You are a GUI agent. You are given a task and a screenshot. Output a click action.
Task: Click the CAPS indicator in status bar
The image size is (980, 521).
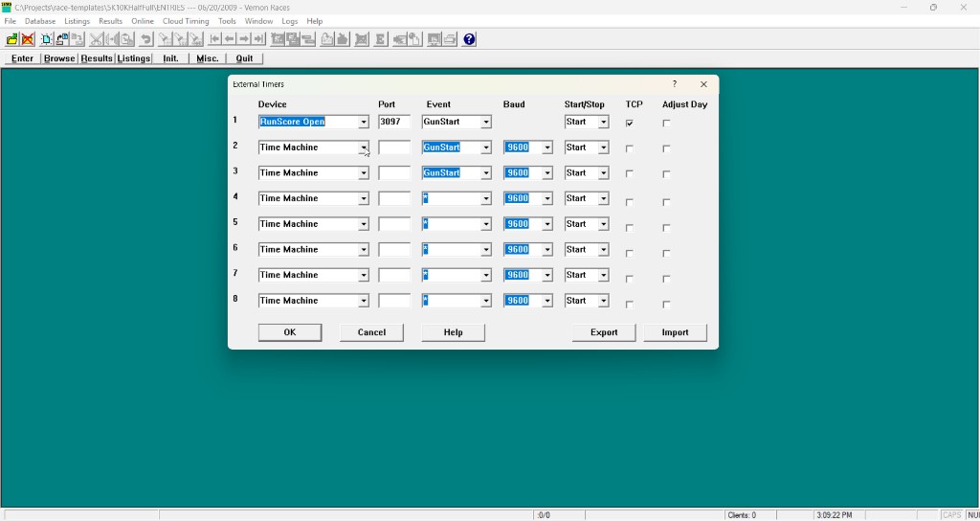952,515
